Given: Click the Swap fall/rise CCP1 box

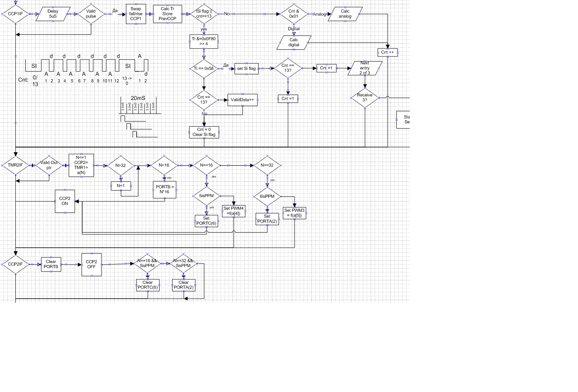Looking at the screenshot, I should point(136,14).
